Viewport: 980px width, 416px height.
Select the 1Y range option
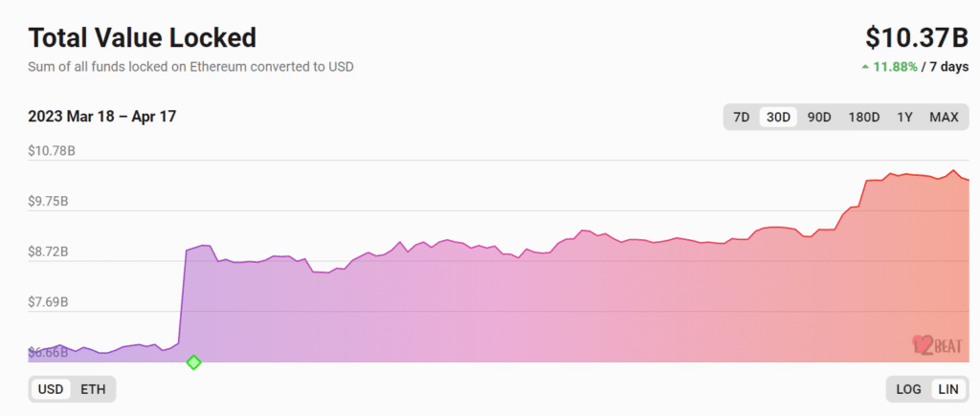(x=904, y=118)
